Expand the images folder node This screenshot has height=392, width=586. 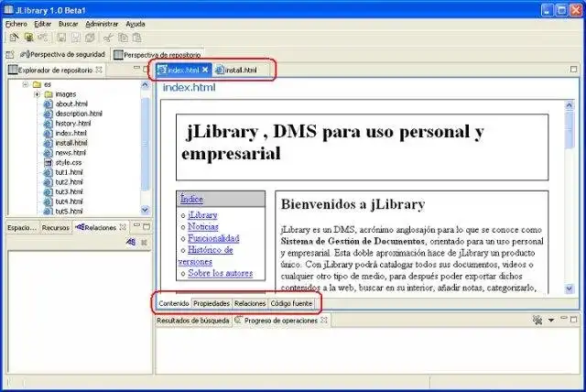point(37,94)
